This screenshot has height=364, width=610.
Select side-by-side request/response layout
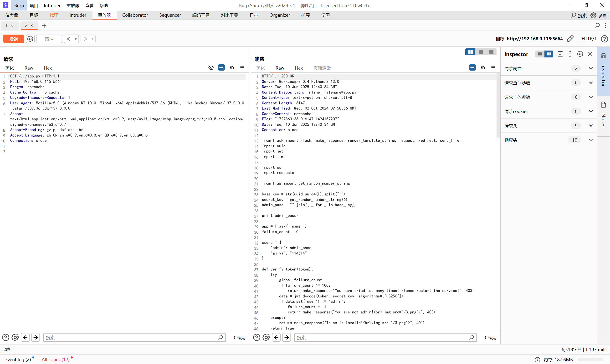tap(471, 52)
